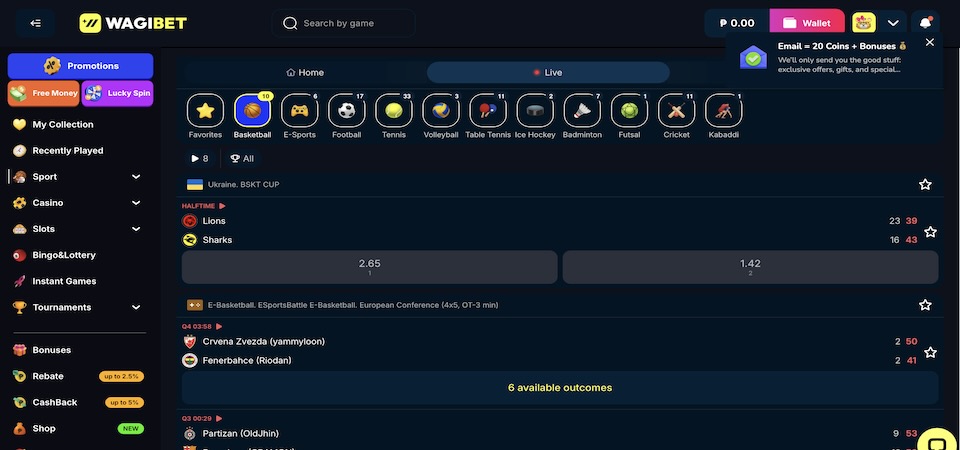Star the Lions vs Sharks match
Viewport: 960px width, 450px height.
point(930,231)
